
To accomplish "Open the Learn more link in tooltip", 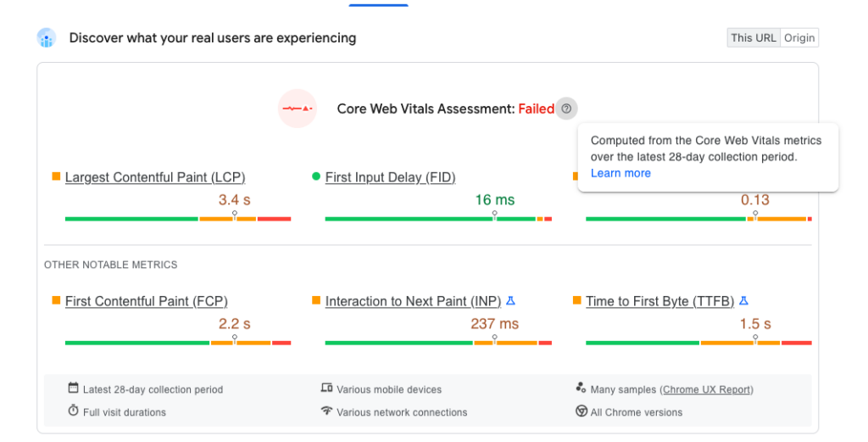I will click(620, 173).
